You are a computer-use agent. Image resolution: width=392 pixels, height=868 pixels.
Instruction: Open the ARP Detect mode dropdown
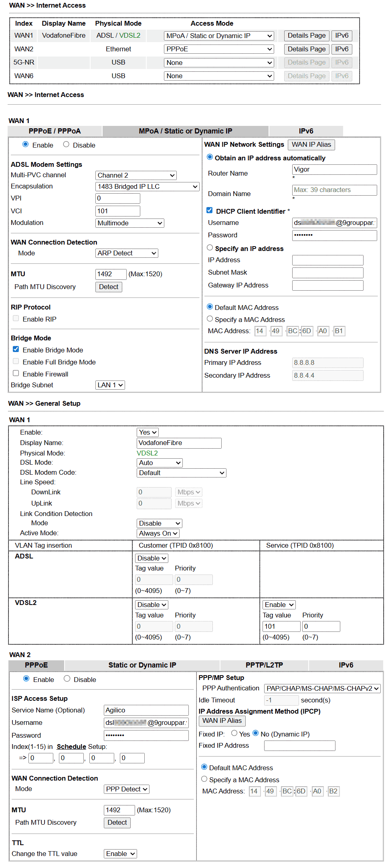point(127,253)
